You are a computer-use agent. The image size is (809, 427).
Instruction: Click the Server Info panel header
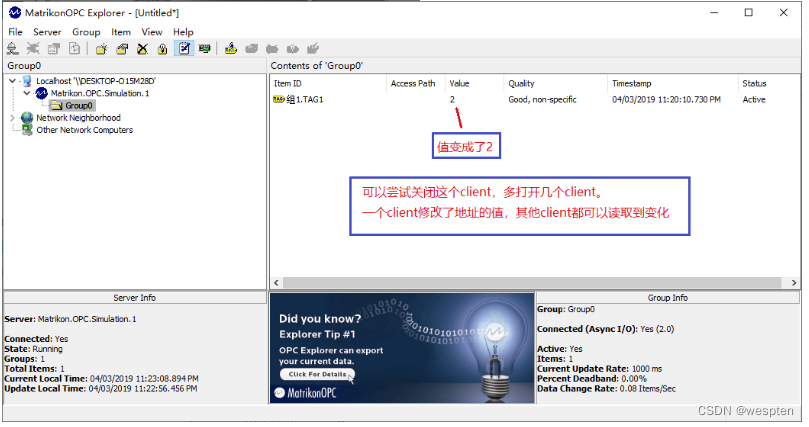(135, 298)
